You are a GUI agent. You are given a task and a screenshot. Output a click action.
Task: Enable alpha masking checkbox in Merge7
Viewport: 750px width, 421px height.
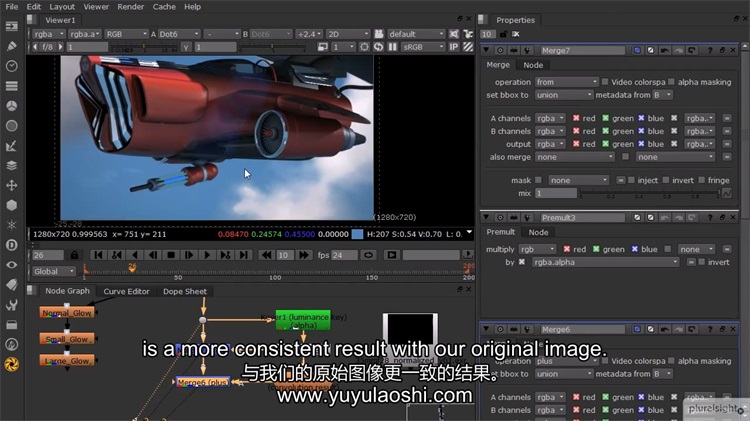(672, 82)
